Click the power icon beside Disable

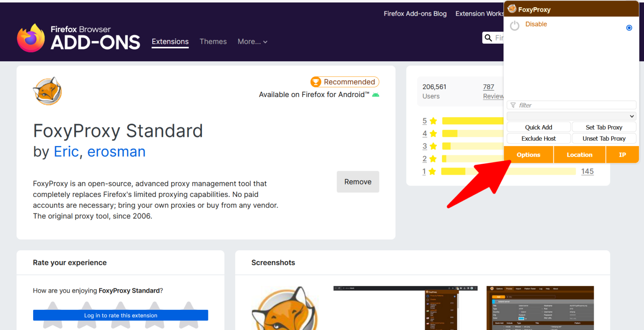tap(514, 26)
